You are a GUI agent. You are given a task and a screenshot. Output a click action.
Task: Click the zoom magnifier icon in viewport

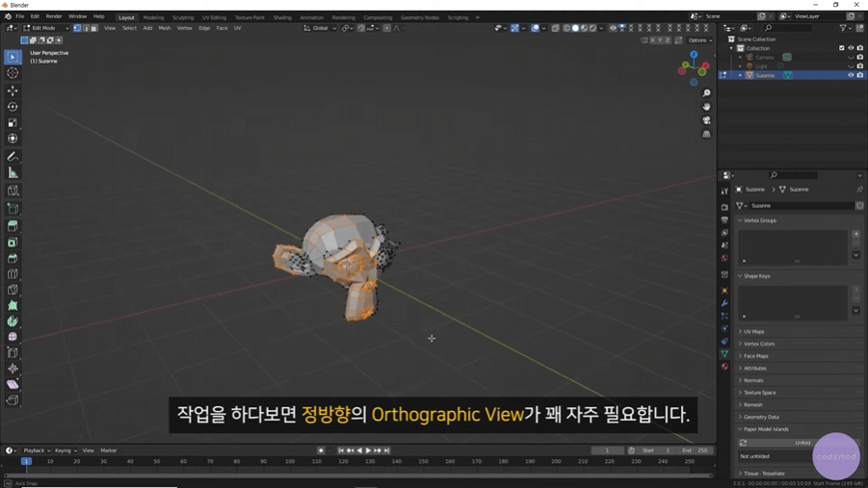(x=706, y=93)
